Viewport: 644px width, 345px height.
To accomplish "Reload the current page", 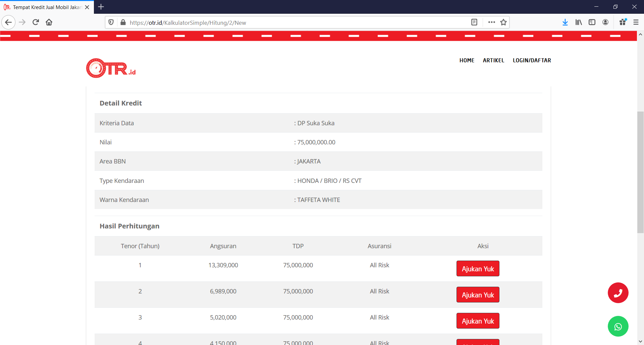I will pyautogui.click(x=36, y=22).
